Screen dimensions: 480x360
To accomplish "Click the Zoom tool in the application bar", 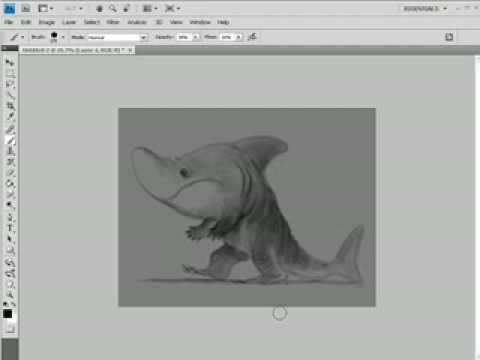I will tap(113, 9).
